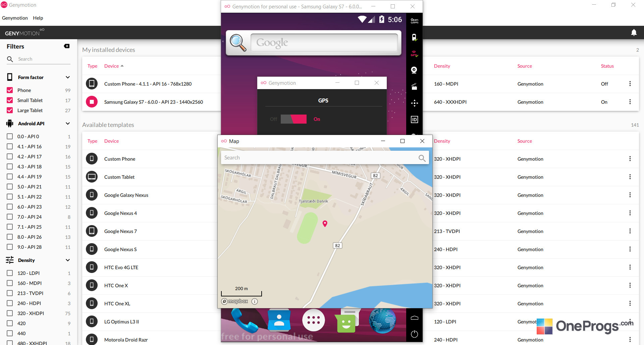The height and width of the screenshot is (345, 644).
Task: Sort installed devices by Density column
Action: point(442,66)
